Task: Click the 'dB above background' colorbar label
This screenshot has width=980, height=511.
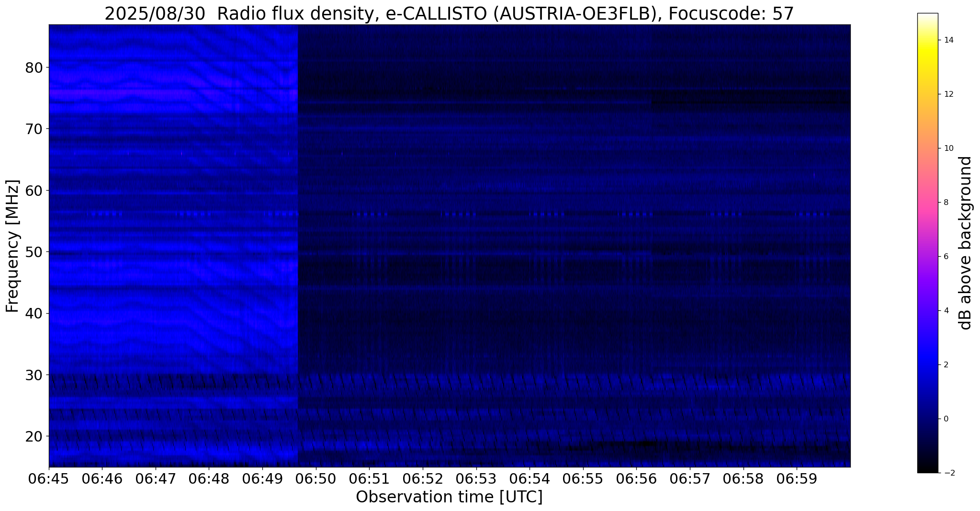Action: [966, 243]
